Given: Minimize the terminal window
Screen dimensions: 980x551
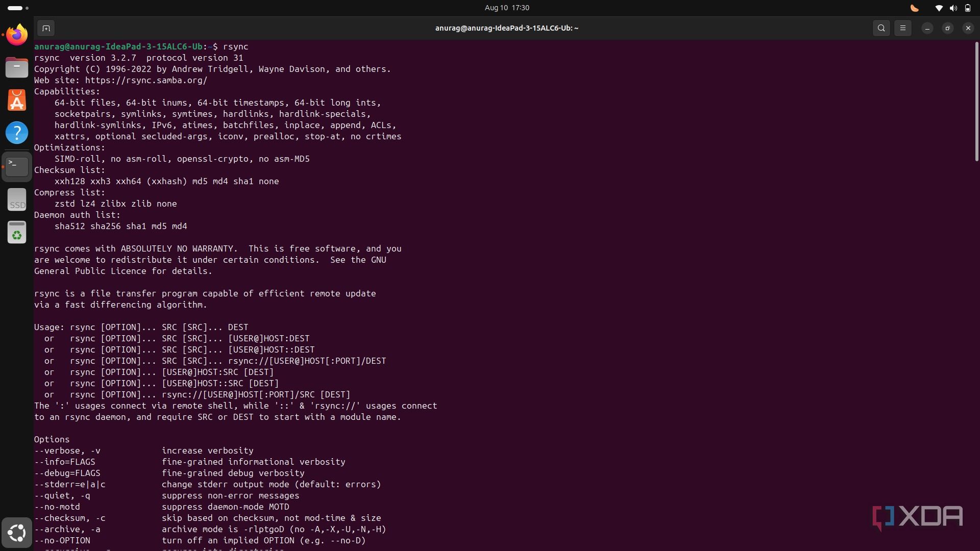Looking at the screenshot, I should [927, 28].
